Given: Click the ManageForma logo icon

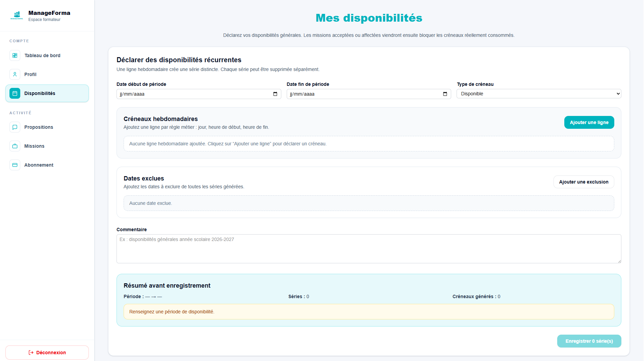Looking at the screenshot, I should point(17,16).
